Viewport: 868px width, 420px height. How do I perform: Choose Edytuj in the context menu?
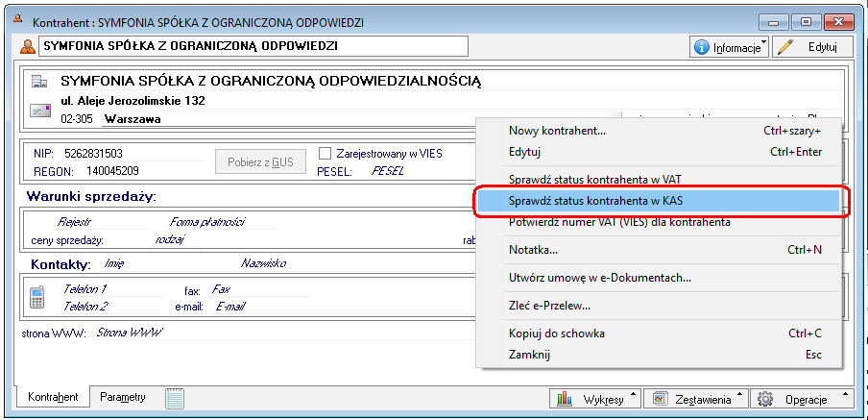point(659,152)
